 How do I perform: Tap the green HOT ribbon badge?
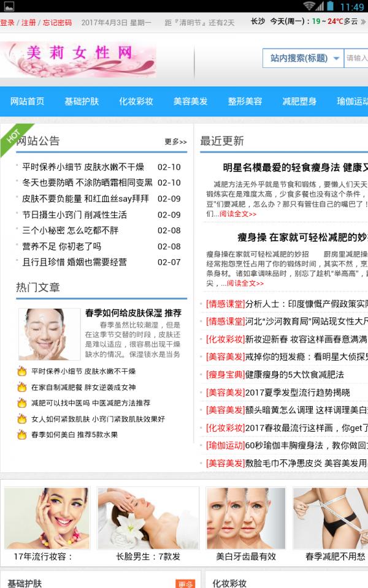(x=12, y=136)
